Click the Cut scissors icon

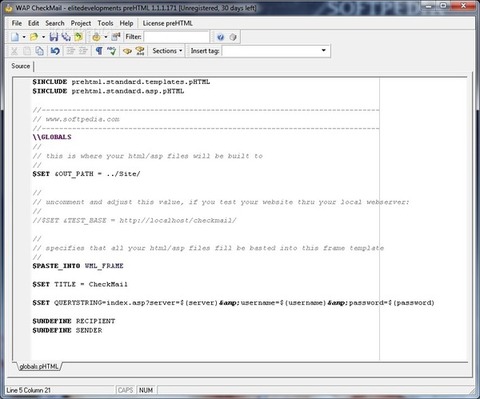tap(14, 51)
